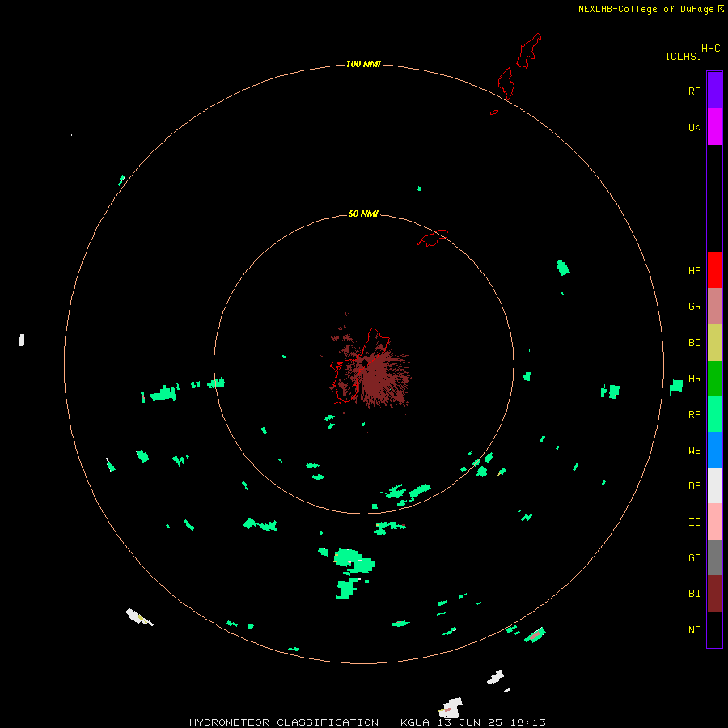Click the UK magenta legend swatch
This screenshot has width=728, height=728.
tap(714, 127)
